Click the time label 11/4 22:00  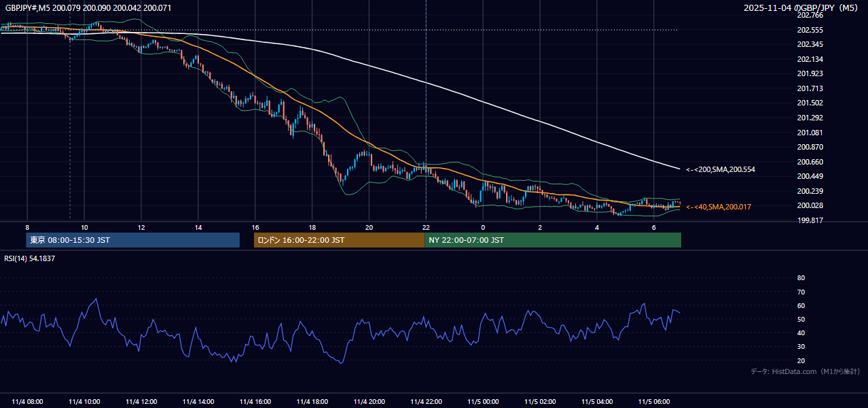[x=426, y=401]
